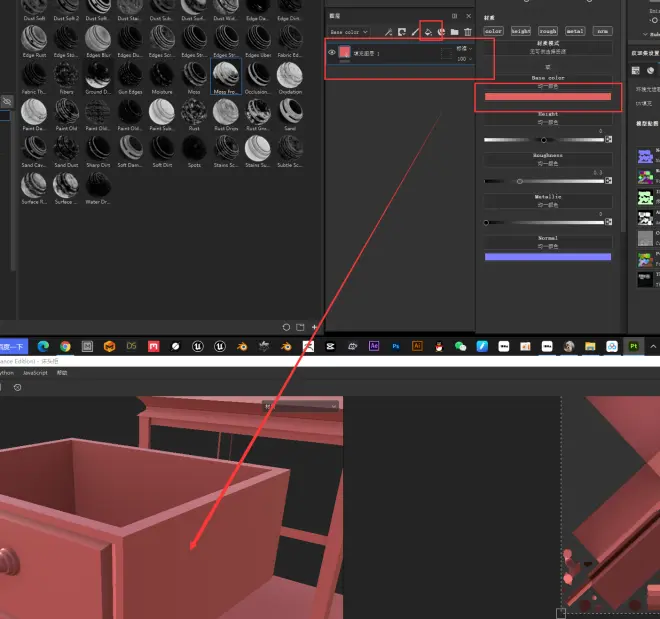This screenshot has height=619, width=660.
Task: Adjust the Height slider handle
Action: tap(543, 140)
